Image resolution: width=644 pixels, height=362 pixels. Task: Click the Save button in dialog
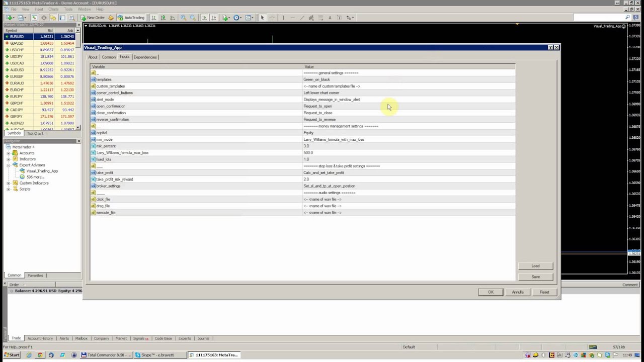[535, 277]
